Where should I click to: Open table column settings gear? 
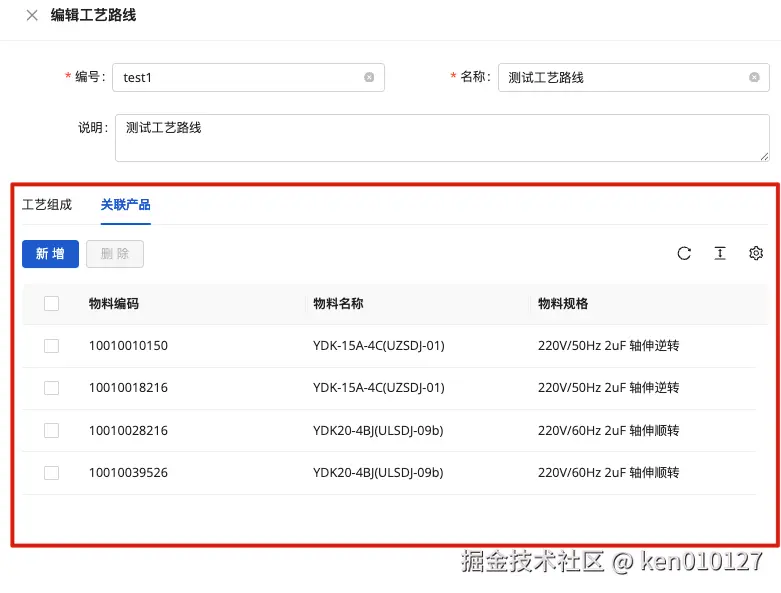(756, 253)
